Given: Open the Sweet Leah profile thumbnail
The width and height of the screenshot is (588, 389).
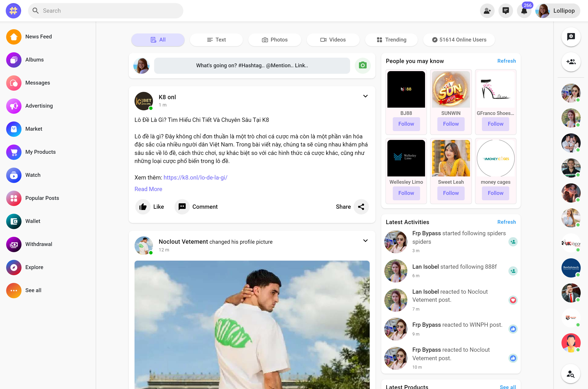Looking at the screenshot, I should [451, 158].
